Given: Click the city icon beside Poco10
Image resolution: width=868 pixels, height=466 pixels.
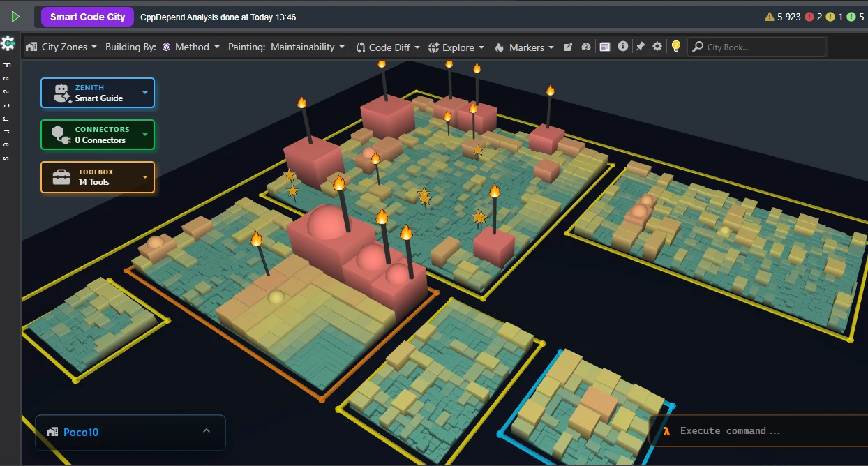Looking at the screenshot, I should point(52,432).
